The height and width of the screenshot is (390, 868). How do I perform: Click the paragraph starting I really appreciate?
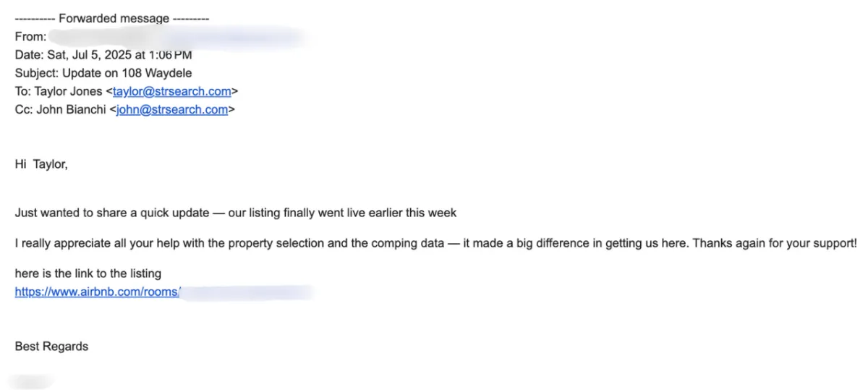435,243
